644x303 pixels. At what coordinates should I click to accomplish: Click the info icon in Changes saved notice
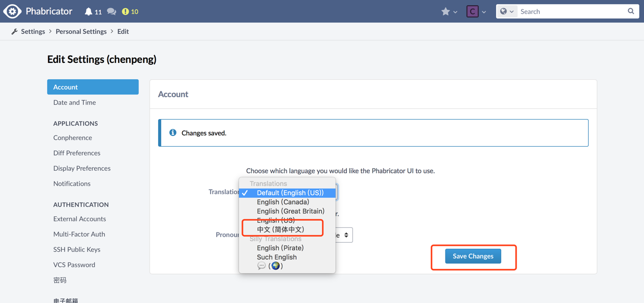173,132
